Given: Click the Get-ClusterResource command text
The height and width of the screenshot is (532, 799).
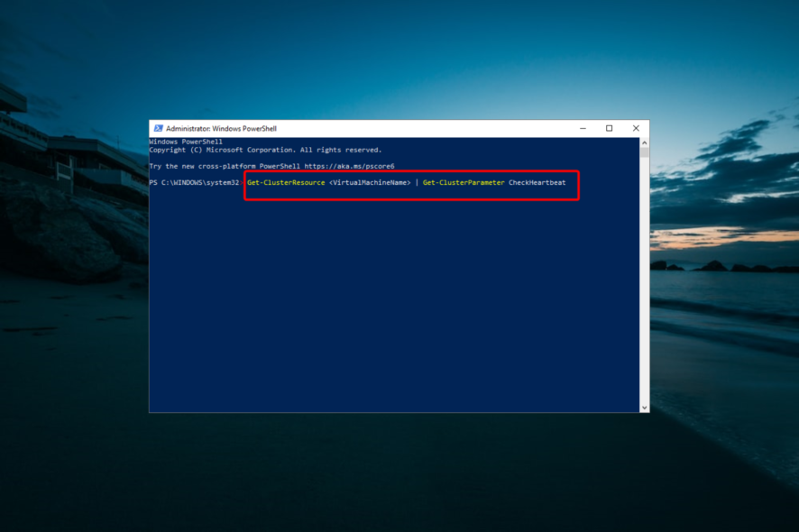Looking at the screenshot, I should click(286, 182).
